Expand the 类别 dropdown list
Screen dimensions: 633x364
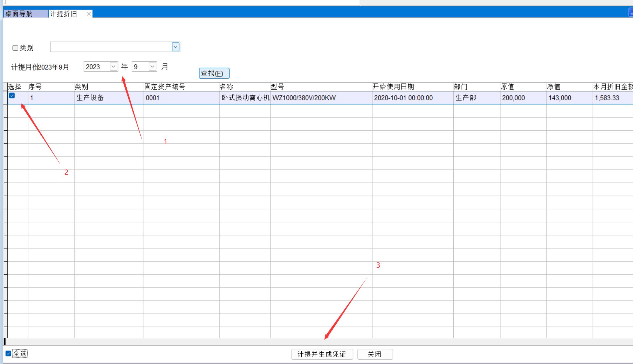(176, 47)
